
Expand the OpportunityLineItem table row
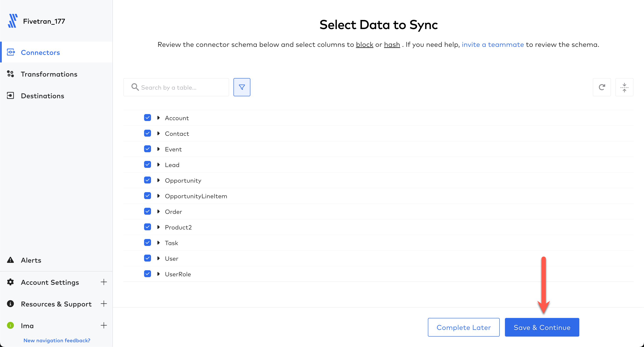click(159, 196)
